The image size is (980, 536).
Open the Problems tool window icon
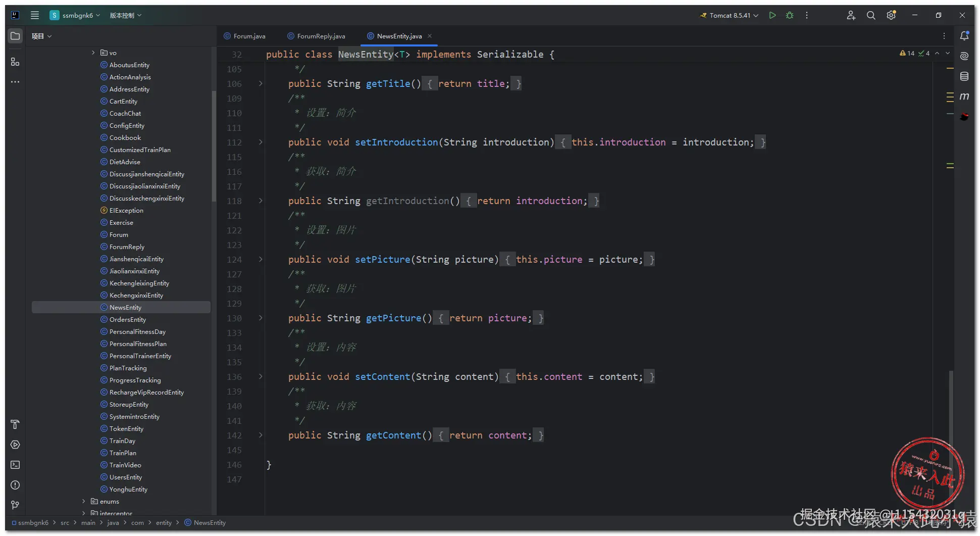(15, 485)
